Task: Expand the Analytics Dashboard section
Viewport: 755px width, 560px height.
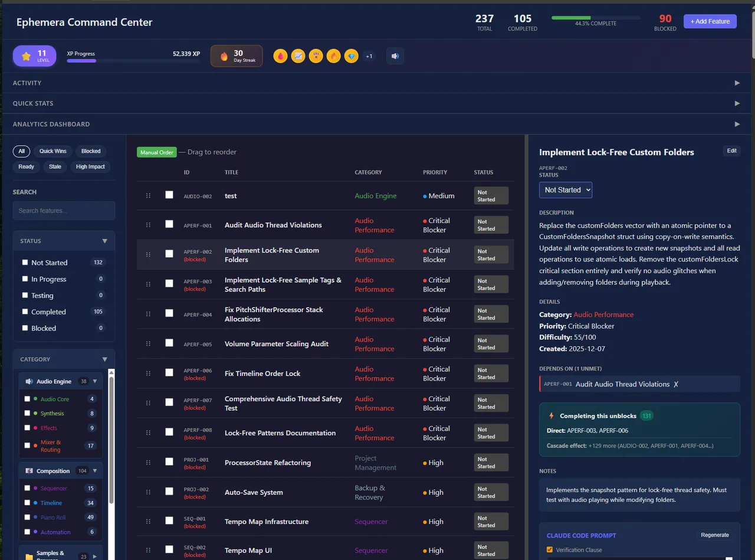Action: click(x=737, y=124)
